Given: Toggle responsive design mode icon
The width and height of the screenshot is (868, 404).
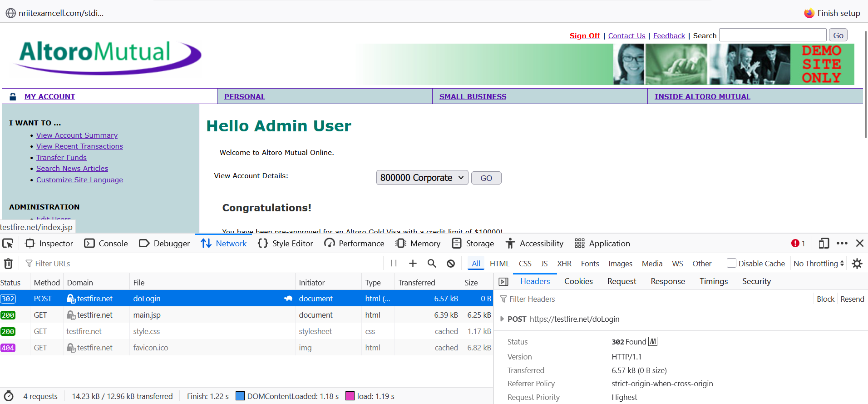Looking at the screenshot, I should click(824, 244).
